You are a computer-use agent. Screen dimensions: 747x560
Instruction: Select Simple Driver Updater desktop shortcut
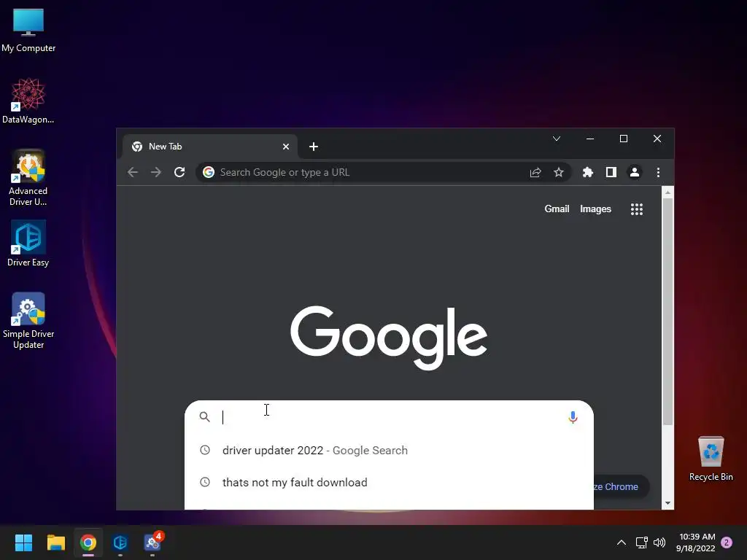[28, 321]
